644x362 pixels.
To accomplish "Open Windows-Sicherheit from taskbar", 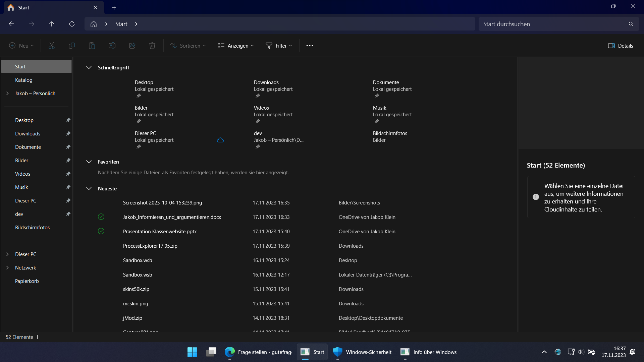I will coord(362,352).
